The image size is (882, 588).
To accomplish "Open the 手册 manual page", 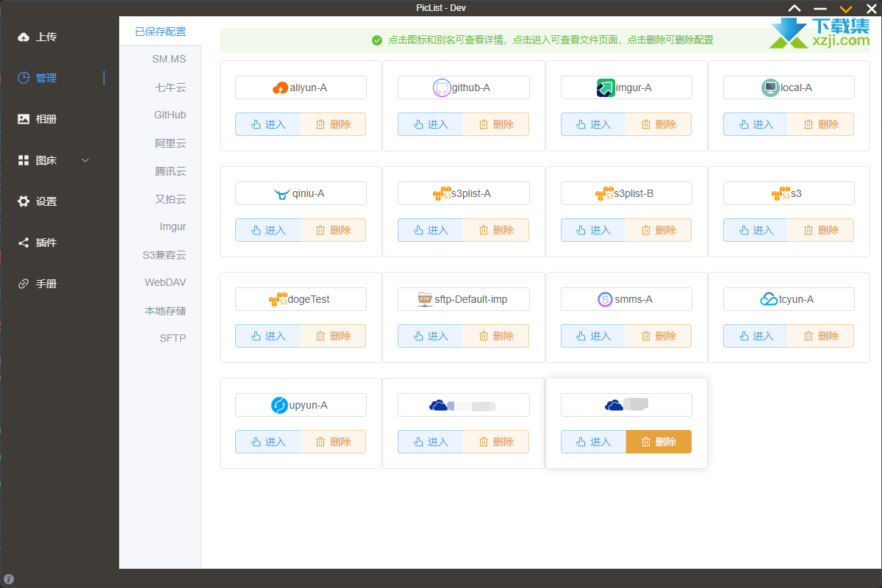I will click(46, 284).
